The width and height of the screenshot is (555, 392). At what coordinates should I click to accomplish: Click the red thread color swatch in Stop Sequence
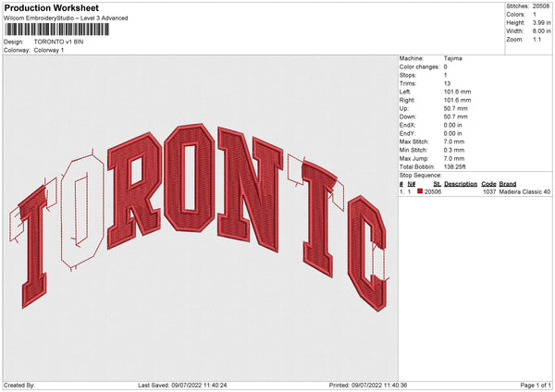pos(420,191)
